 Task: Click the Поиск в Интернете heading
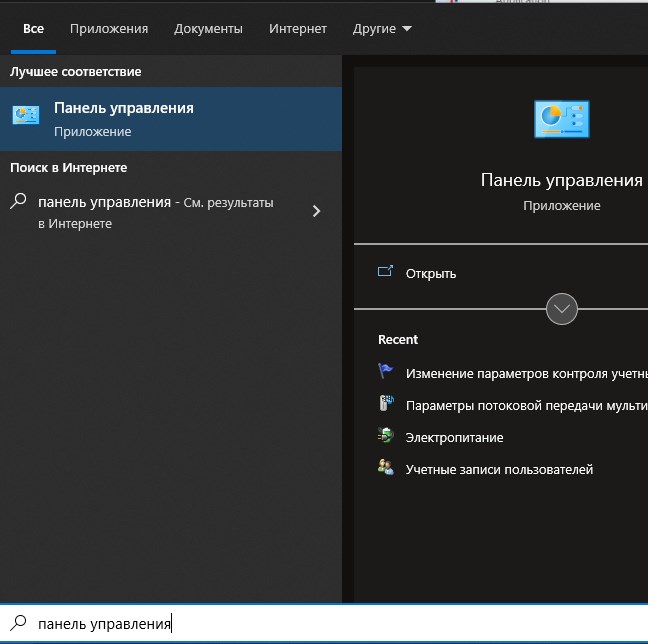[69, 168]
